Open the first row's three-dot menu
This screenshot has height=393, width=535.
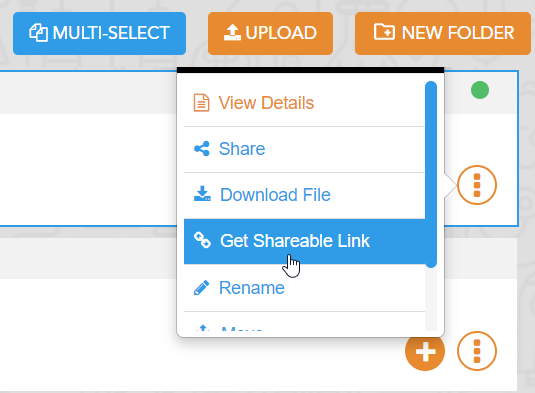[477, 185]
